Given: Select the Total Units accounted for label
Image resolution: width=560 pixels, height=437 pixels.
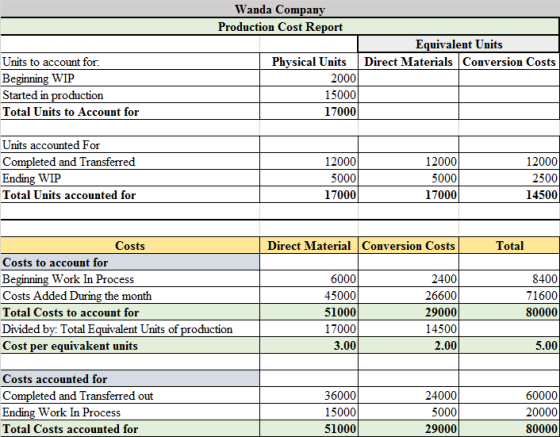Looking at the screenshot, I should pos(69,195).
